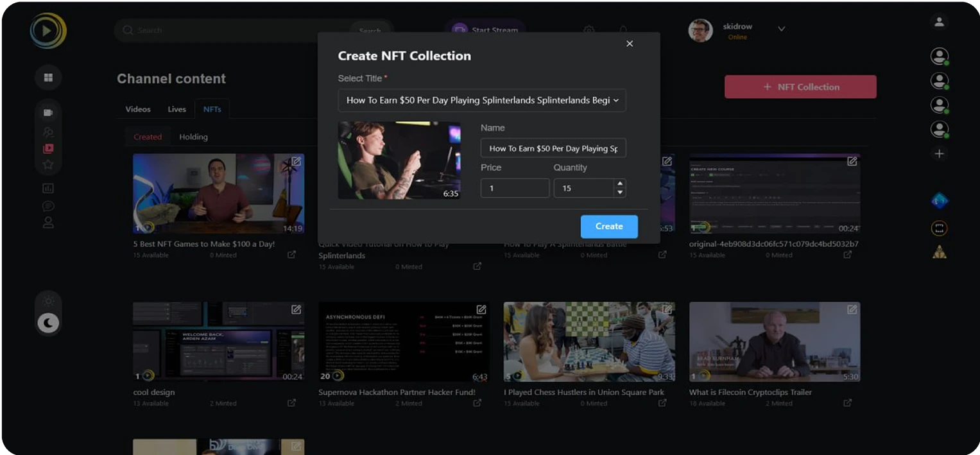This screenshot has width=980, height=455.
Task: Decrease Quantity with the down arrow
Action: pos(620,193)
